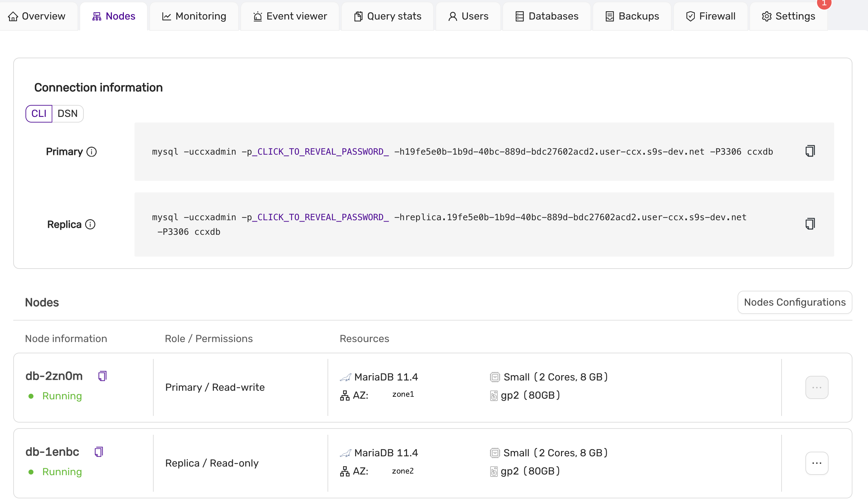Copy the Primary connection string
This screenshot has width=868, height=503.
tap(809, 151)
